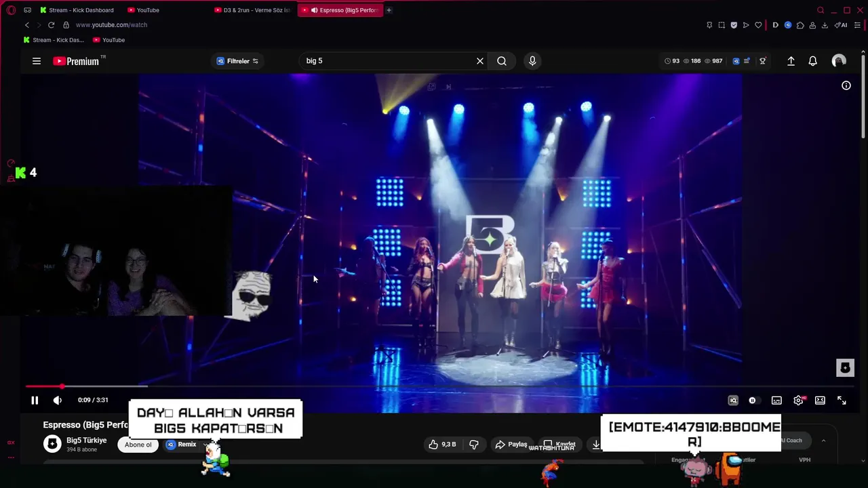Search tabs with the magenta magnifier icon
Screen dimensions: 868x488
coord(821,10)
